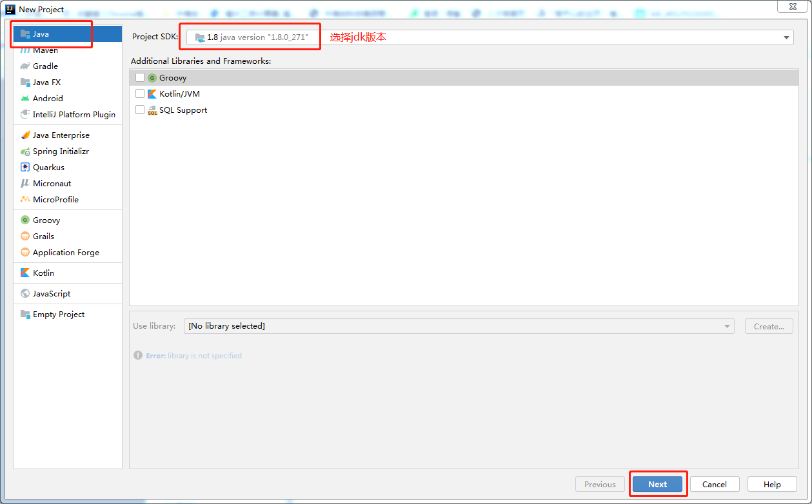Click the Grails icon

25,237
